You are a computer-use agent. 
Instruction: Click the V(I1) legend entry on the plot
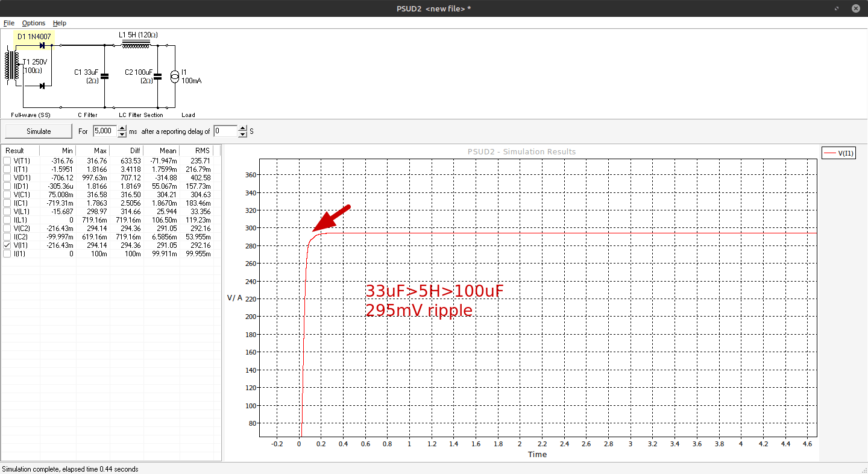point(838,153)
